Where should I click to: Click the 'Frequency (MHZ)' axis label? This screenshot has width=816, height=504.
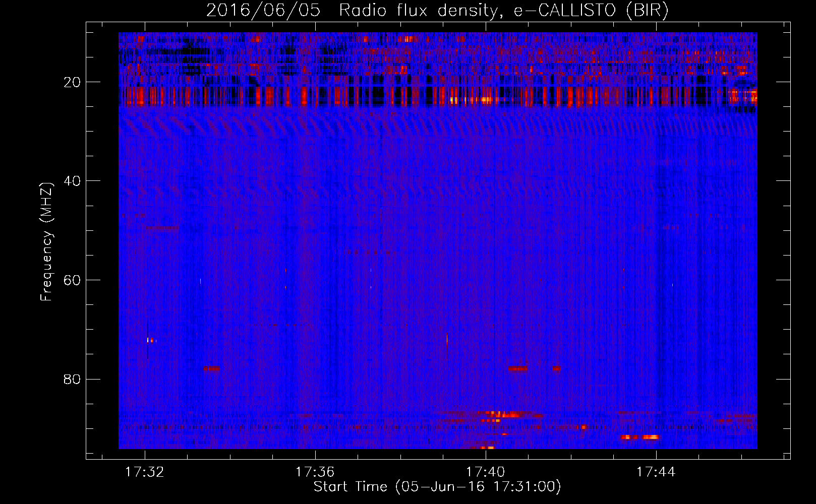point(46,242)
